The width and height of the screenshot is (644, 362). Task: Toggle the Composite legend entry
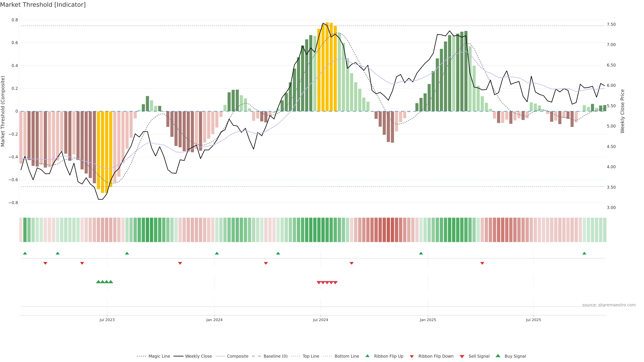(237, 356)
